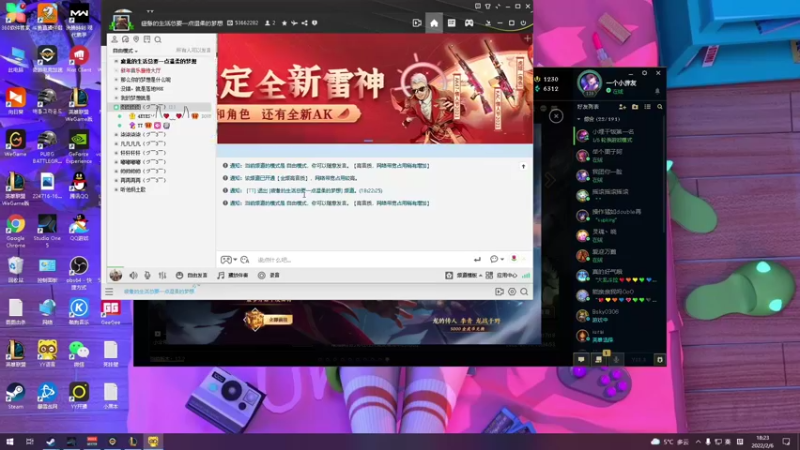The height and width of the screenshot is (450, 800).
Task: Open the hamburger menu in YY bottom bar
Action: [x=109, y=292]
